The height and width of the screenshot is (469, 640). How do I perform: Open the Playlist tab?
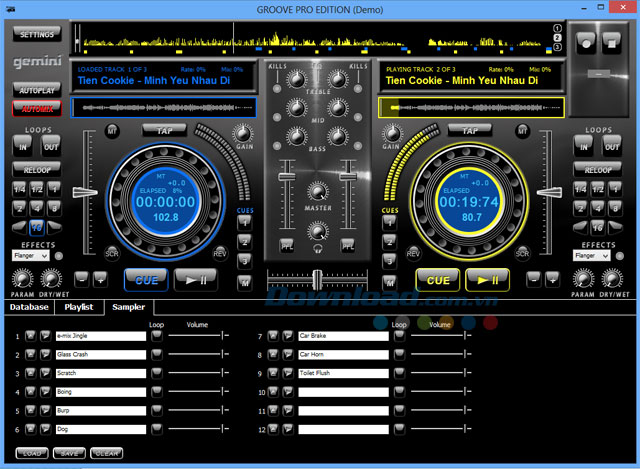79,307
